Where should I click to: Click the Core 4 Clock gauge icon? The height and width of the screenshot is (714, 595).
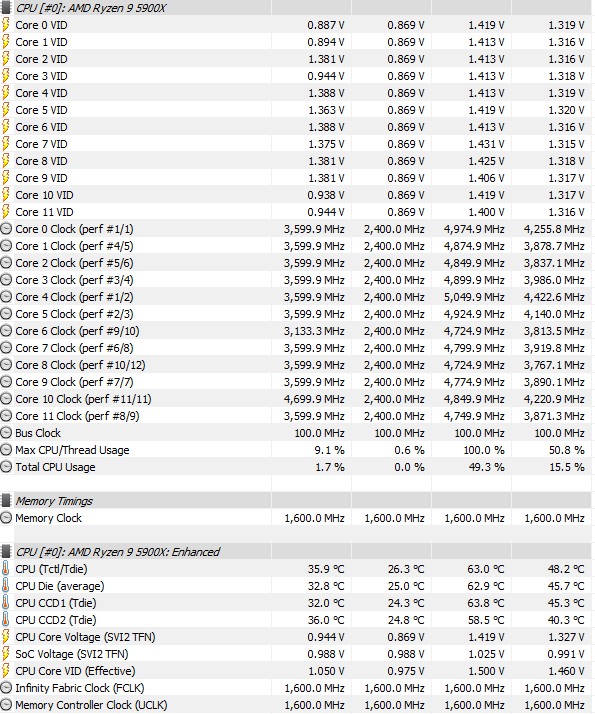6,297
